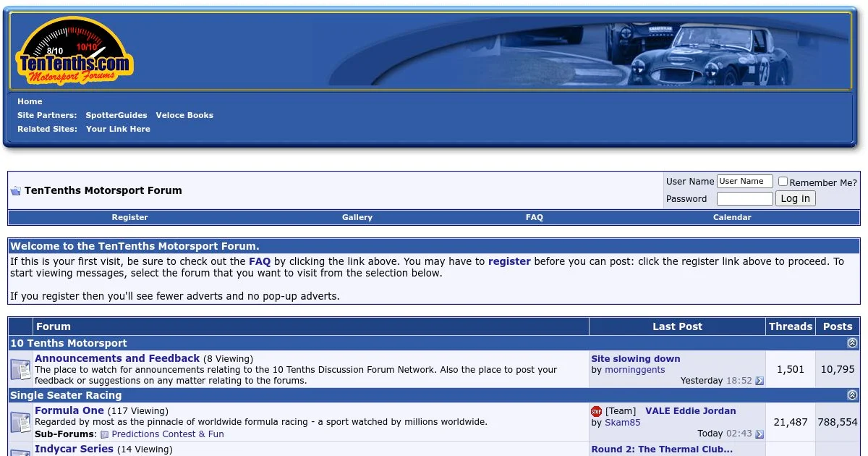Collapse the Single Seater Racing category
Viewport: 868px width, 456px height.
coord(852,395)
